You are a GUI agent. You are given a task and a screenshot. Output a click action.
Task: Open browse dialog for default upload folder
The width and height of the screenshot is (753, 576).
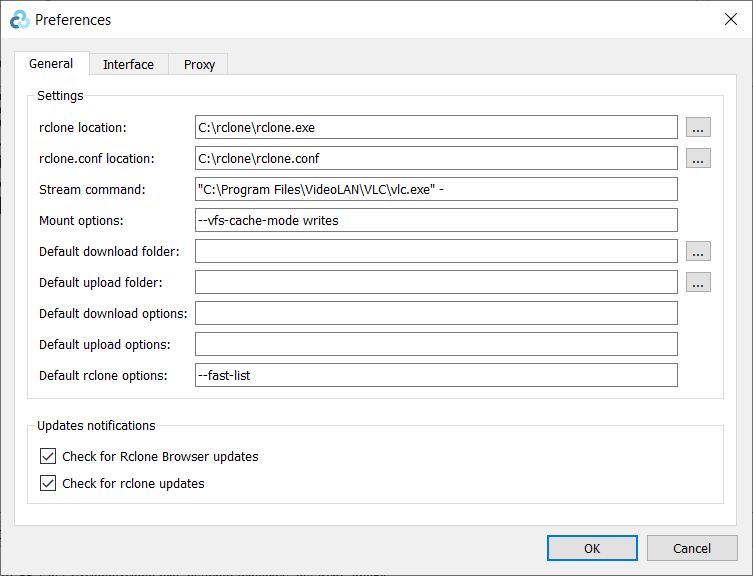click(698, 282)
